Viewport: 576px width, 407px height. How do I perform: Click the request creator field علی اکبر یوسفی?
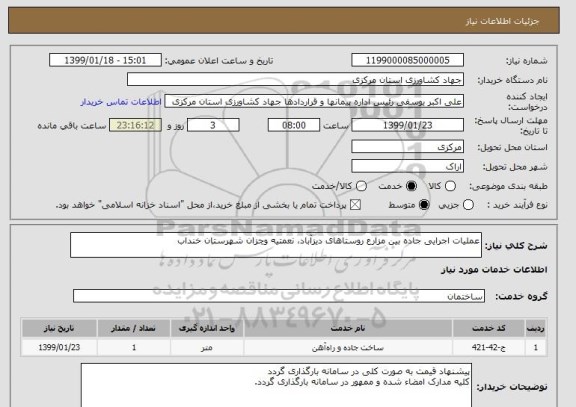point(314,102)
